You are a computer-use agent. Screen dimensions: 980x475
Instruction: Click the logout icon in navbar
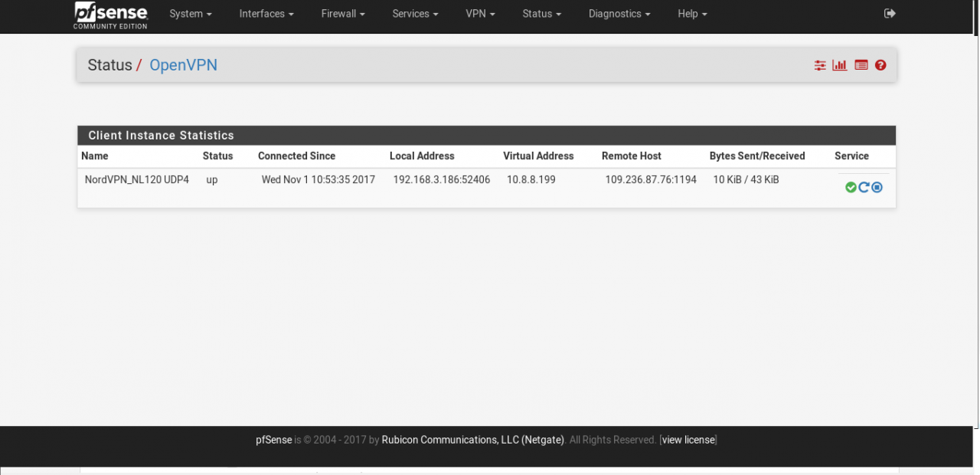[x=890, y=14]
